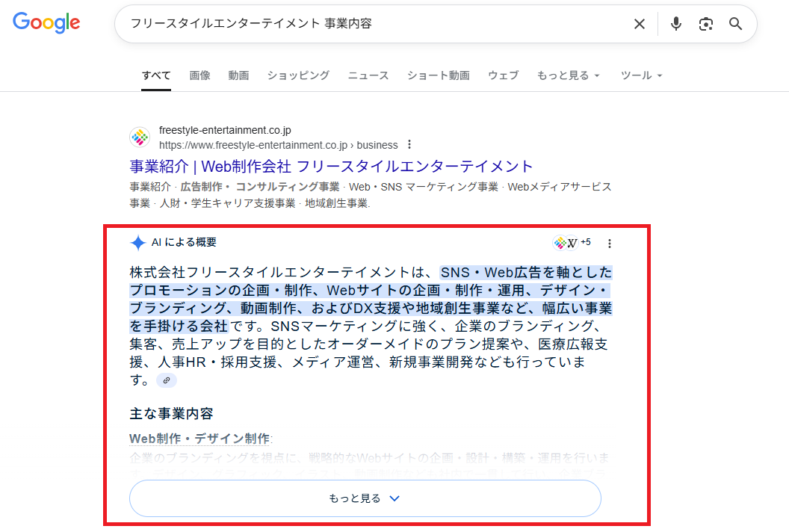Open Google Lens image search
Viewport: 789px width, 532px height.
point(705,24)
